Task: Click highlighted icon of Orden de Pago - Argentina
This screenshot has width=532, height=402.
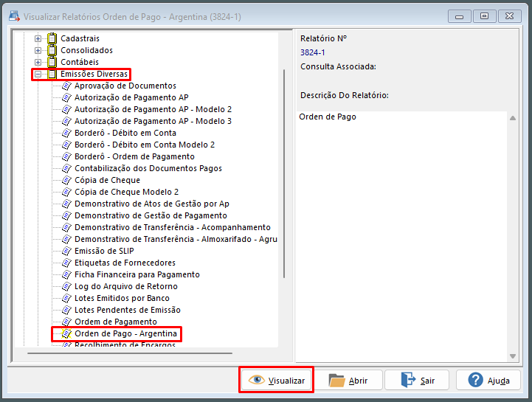Action: pos(67,334)
